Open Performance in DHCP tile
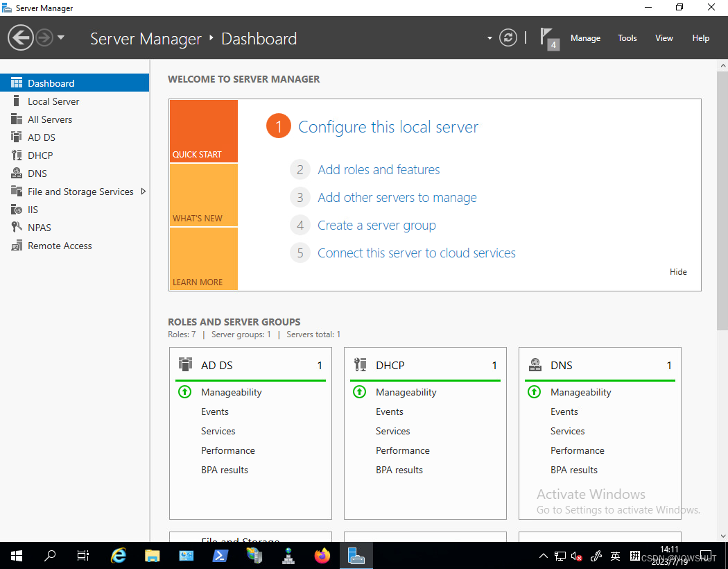 click(403, 450)
